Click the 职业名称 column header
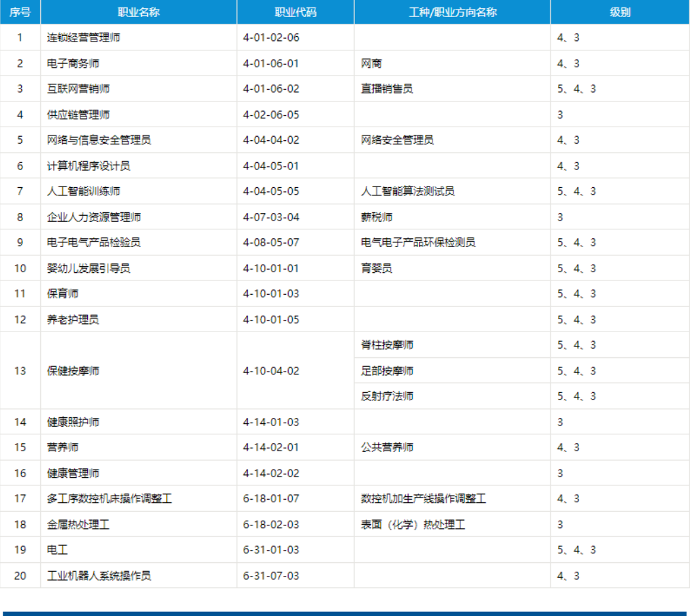 click(x=139, y=12)
